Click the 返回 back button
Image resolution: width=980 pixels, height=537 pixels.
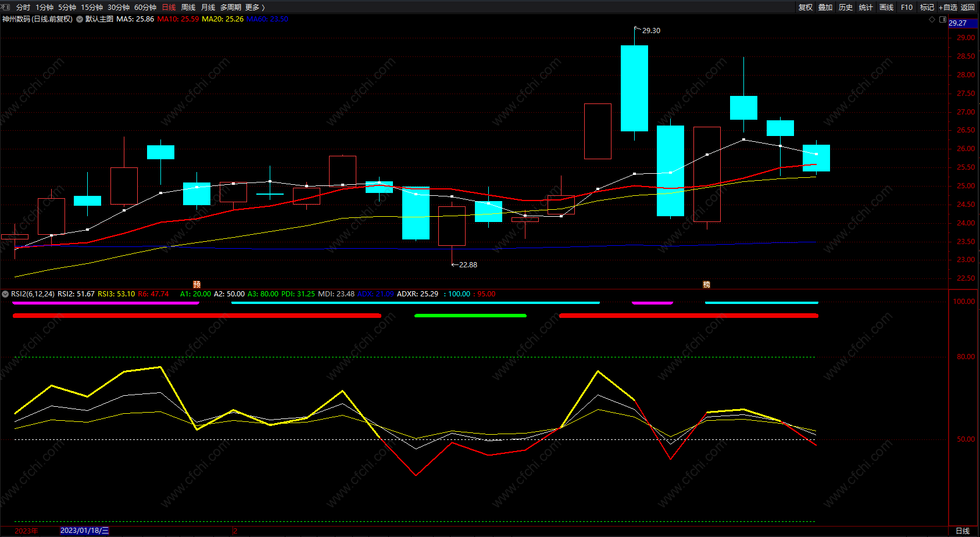(968, 8)
